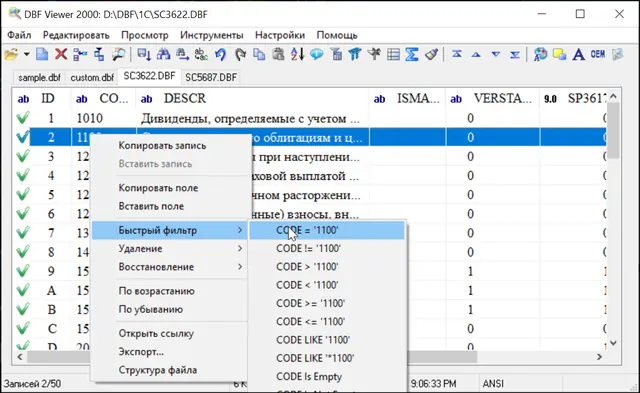Toggle the green check mark on row 7
The width and height of the screenshot is (640, 393).
pos(23,233)
